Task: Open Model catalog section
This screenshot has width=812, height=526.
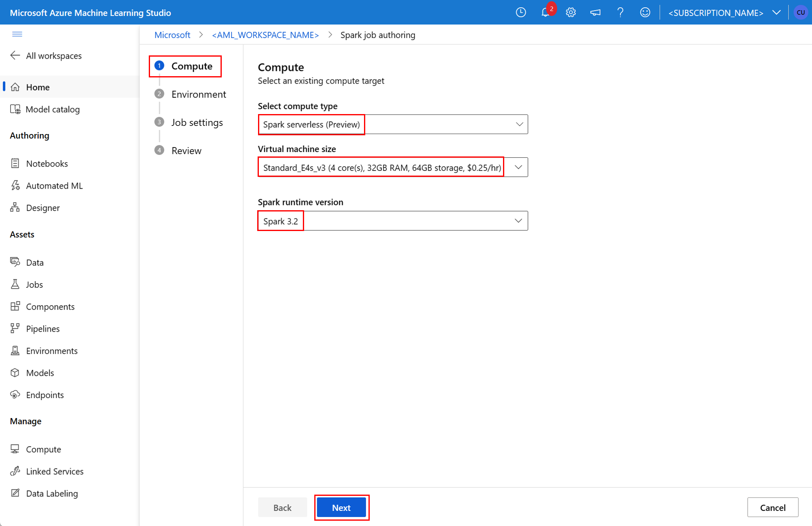Action: pyautogui.click(x=51, y=109)
